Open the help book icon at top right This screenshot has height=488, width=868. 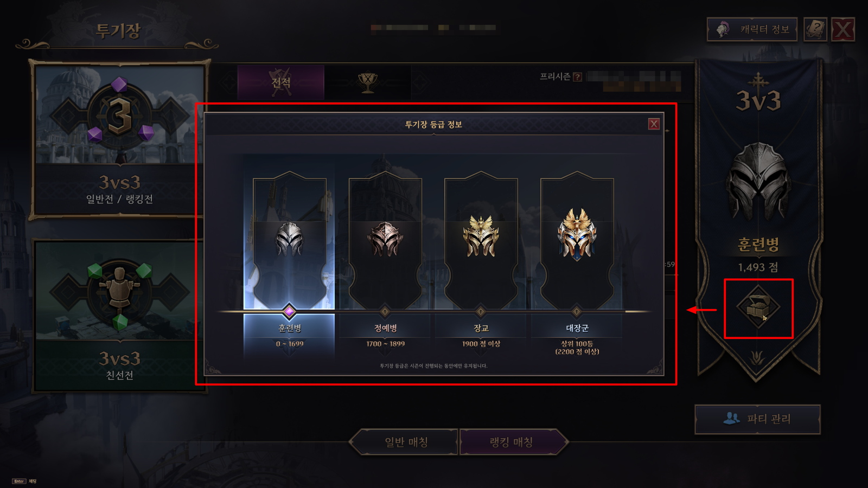coord(815,29)
